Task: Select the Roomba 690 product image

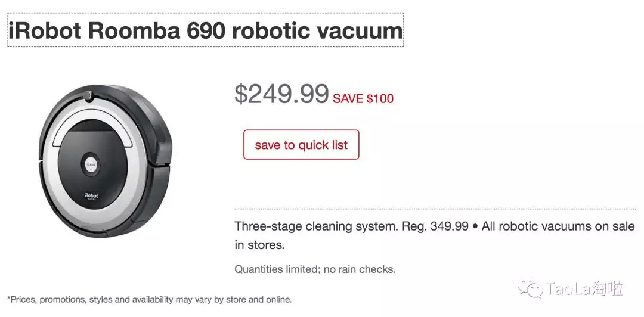Action: (x=104, y=161)
